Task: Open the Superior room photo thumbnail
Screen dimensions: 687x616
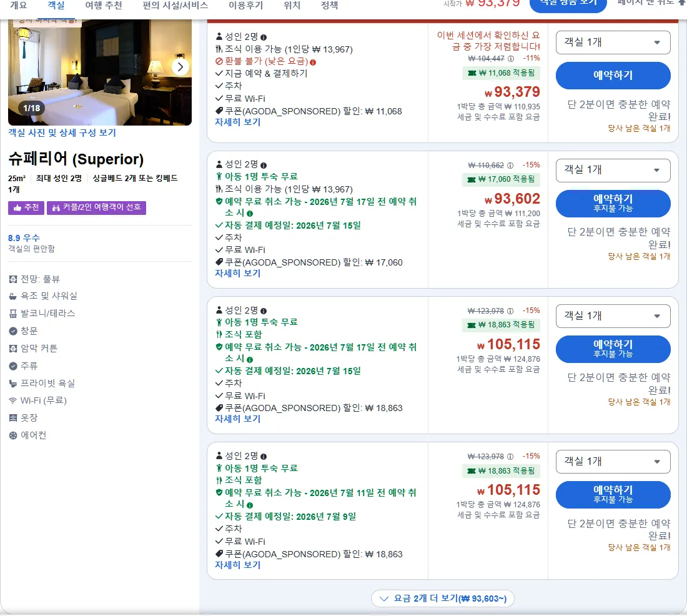Action: click(100, 72)
